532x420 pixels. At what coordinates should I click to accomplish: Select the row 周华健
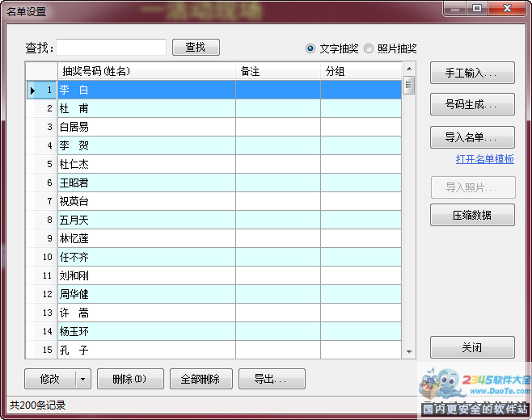click(x=213, y=294)
